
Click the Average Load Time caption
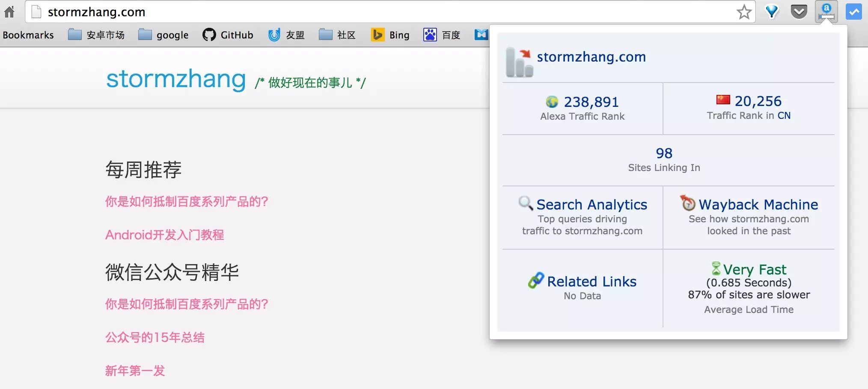(749, 309)
